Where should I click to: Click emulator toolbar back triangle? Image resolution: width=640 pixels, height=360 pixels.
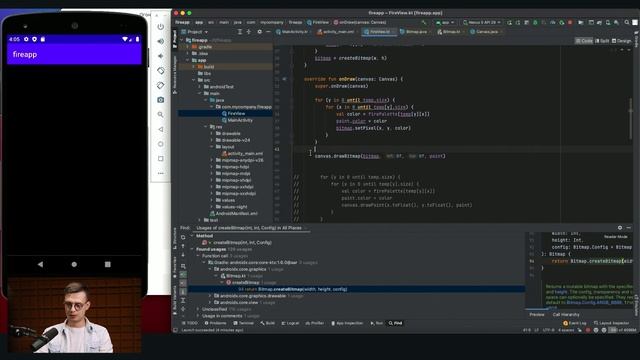[x=161, y=129]
